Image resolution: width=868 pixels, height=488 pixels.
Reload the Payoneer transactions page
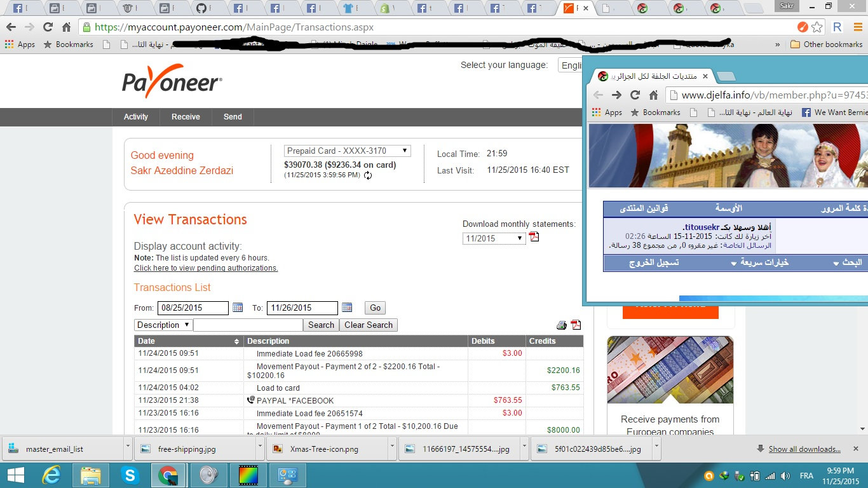48,27
